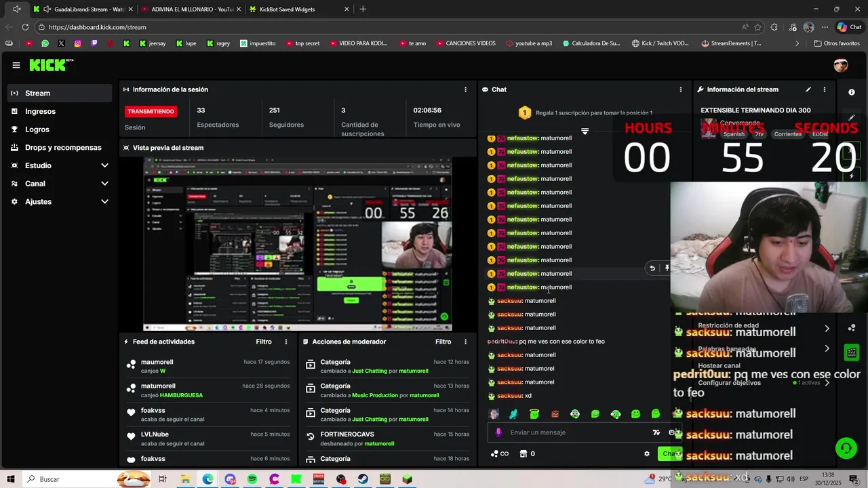Viewport: 868px width, 488px height.
Task: Click FORTINEROCAVS desbaneado moderator entry
Action: coord(387,439)
